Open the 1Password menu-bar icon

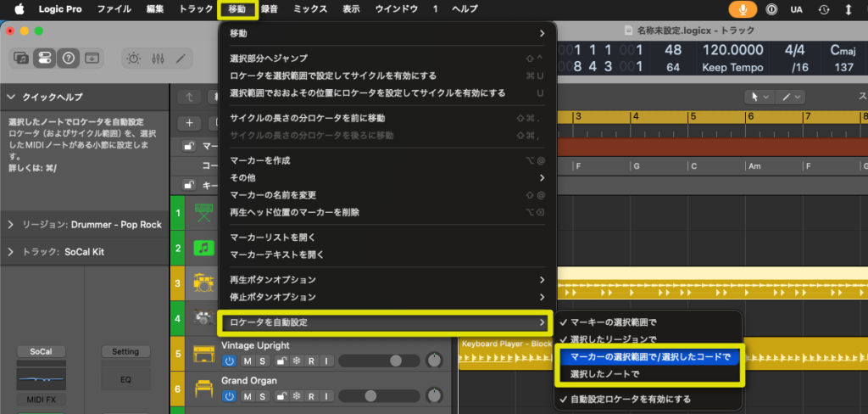click(771, 9)
